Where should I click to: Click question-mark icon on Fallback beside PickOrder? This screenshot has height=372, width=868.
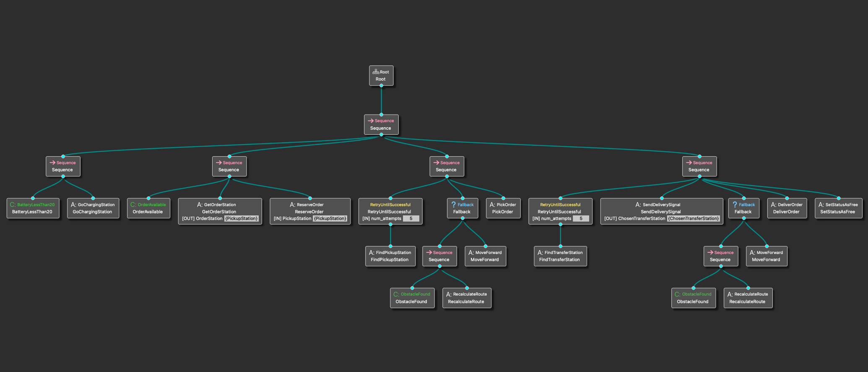click(x=453, y=204)
